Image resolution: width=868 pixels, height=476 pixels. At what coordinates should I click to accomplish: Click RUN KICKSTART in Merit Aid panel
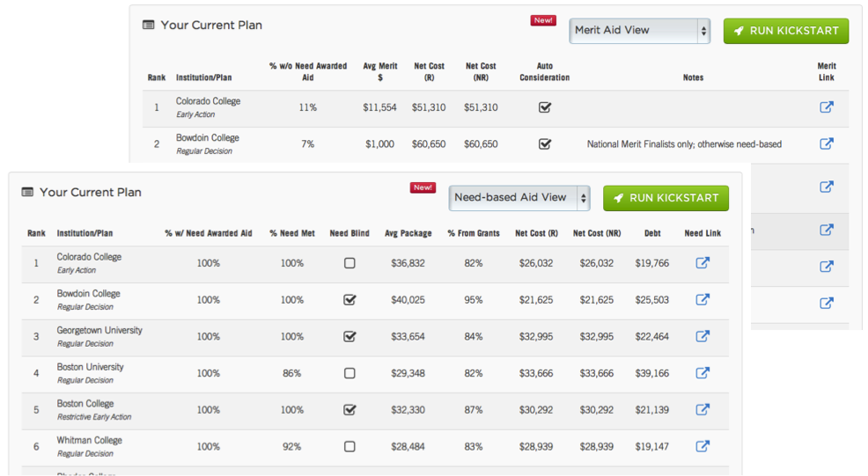786,31
